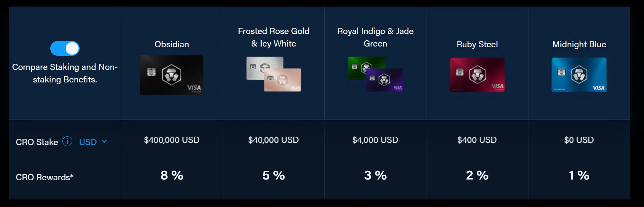
Task: Click the CRO Rewards* row label
Action: pos(45,177)
